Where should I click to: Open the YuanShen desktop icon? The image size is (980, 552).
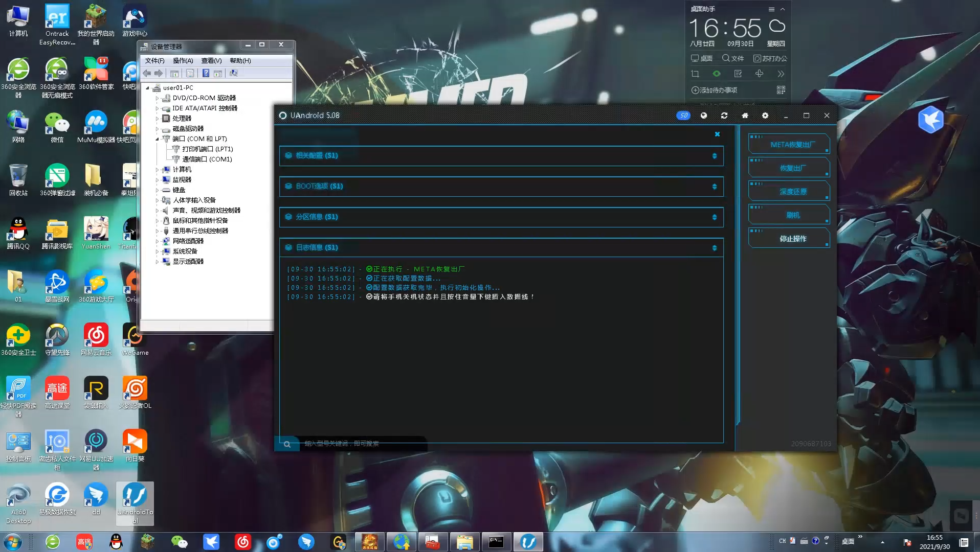click(96, 233)
